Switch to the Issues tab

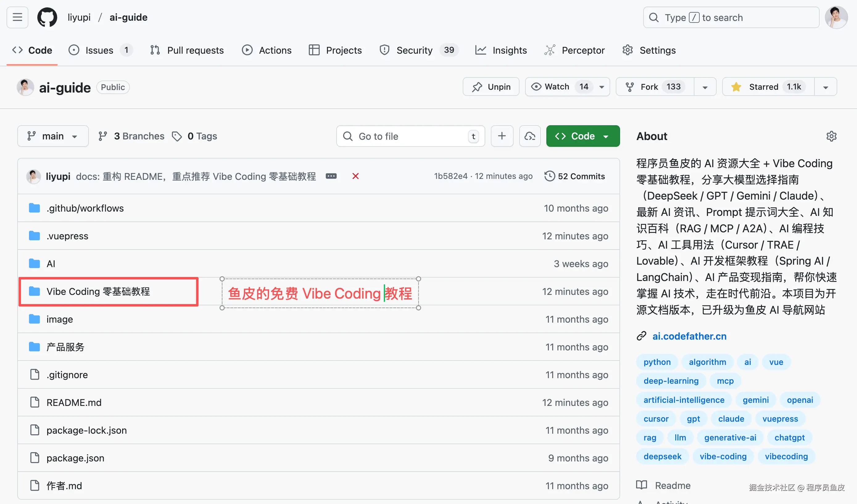tap(99, 50)
